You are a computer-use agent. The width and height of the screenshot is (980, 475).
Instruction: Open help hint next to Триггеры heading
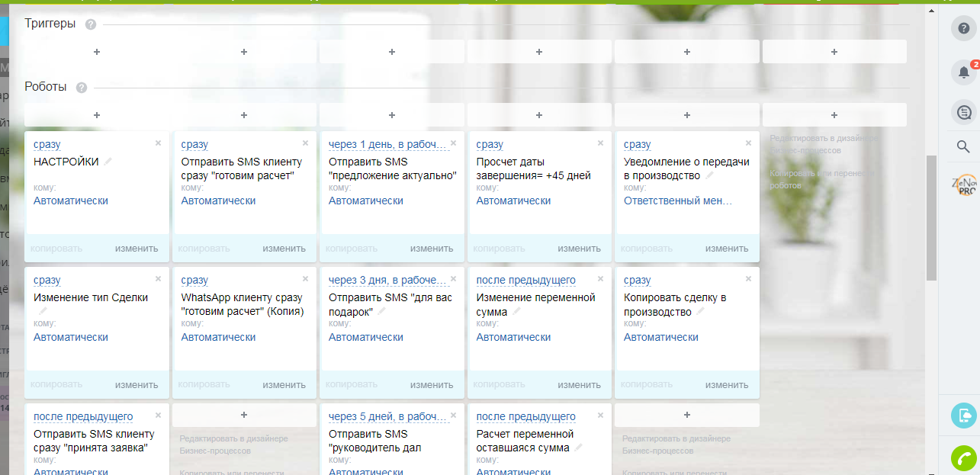click(91, 24)
